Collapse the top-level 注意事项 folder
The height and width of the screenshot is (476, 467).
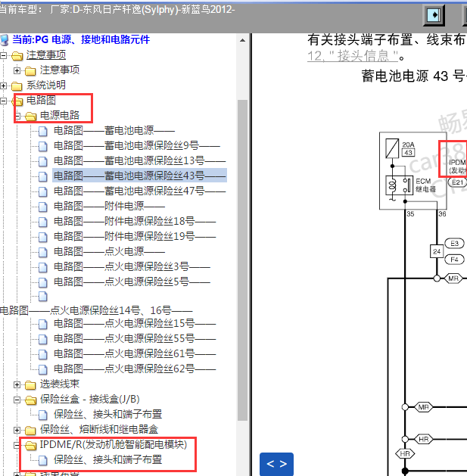click(3, 55)
